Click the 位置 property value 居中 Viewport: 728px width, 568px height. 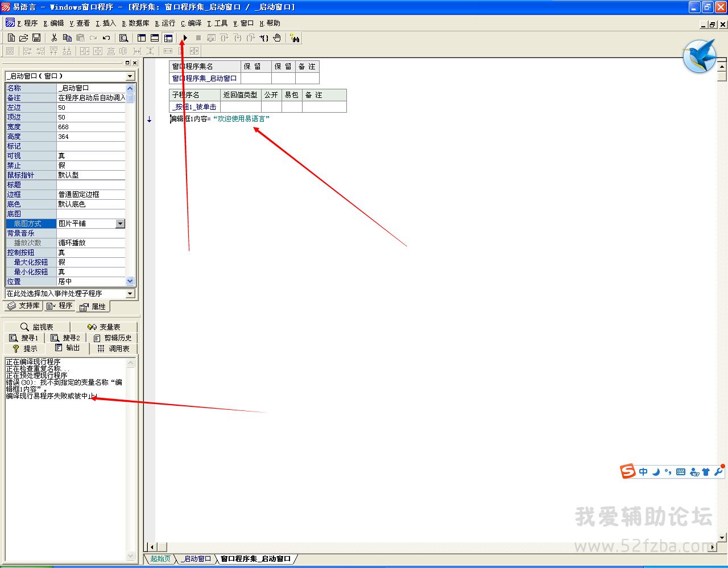[x=91, y=282]
